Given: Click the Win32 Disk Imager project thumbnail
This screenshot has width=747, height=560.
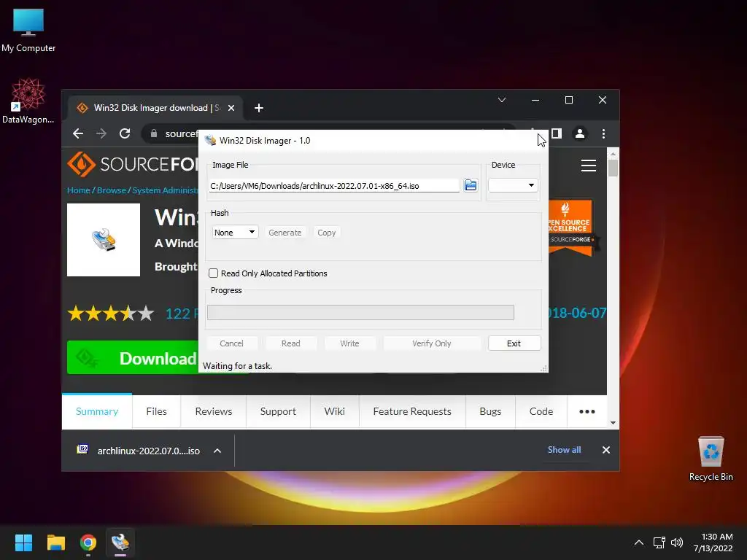Looking at the screenshot, I should (x=104, y=240).
